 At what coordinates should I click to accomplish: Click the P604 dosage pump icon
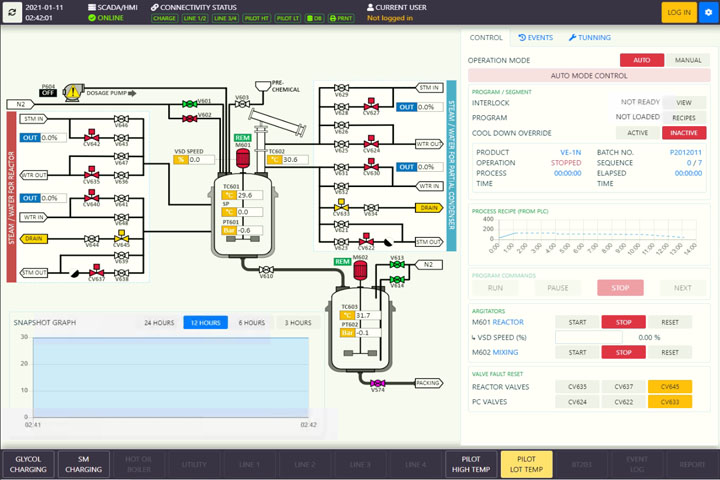[x=73, y=92]
